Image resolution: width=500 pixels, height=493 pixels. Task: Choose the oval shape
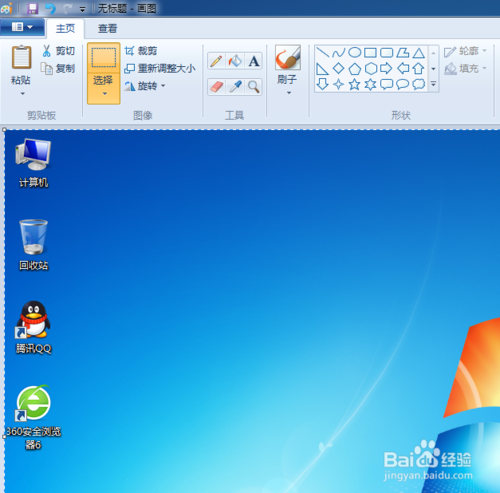click(354, 52)
